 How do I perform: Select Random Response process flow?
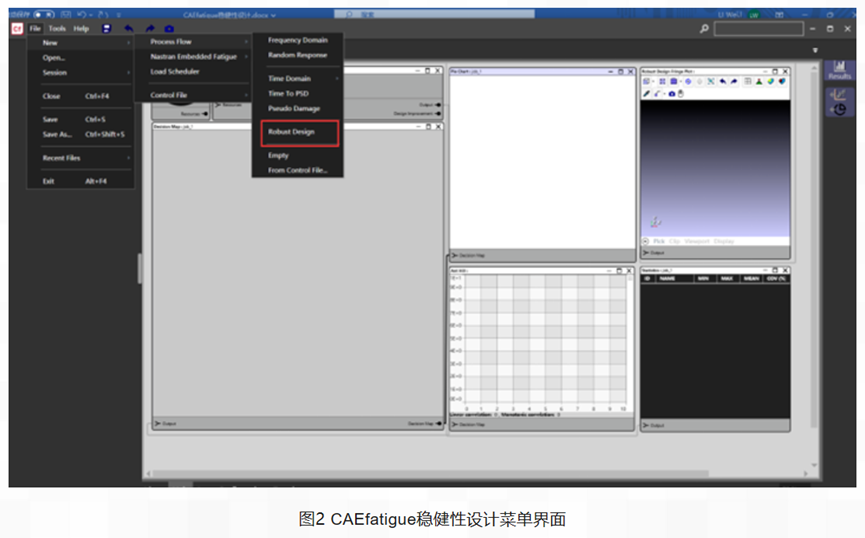298,55
